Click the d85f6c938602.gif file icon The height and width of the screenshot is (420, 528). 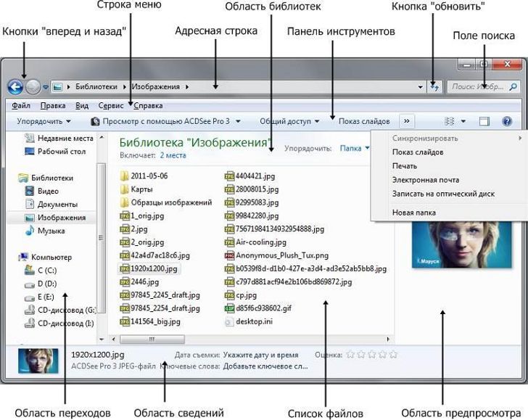(229, 308)
